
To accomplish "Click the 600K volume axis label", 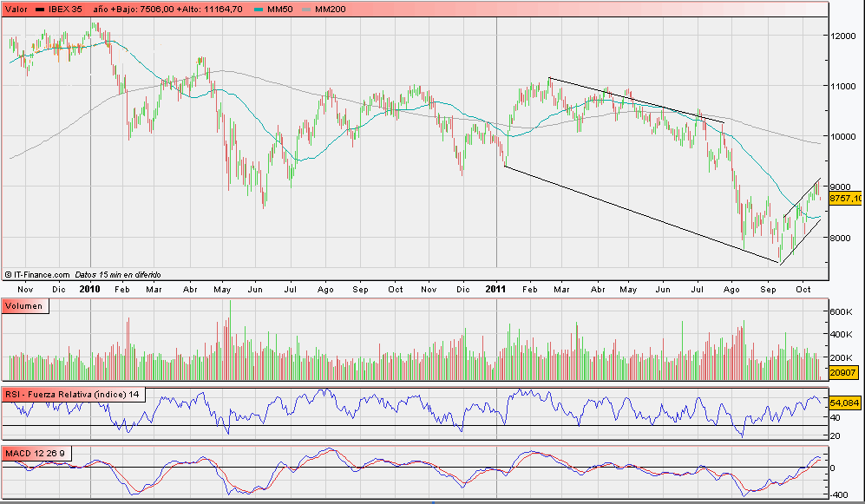I will pyautogui.click(x=842, y=311).
